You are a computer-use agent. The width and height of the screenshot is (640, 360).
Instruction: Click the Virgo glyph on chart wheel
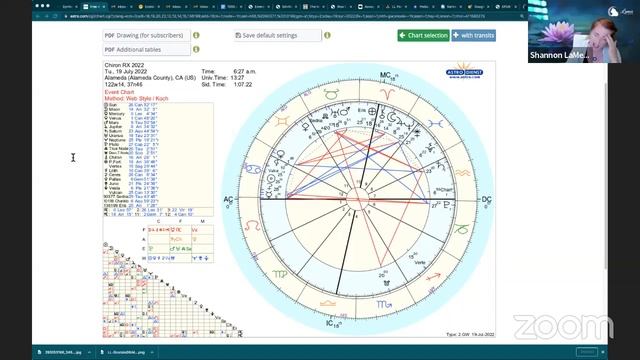pyautogui.click(x=280, y=274)
